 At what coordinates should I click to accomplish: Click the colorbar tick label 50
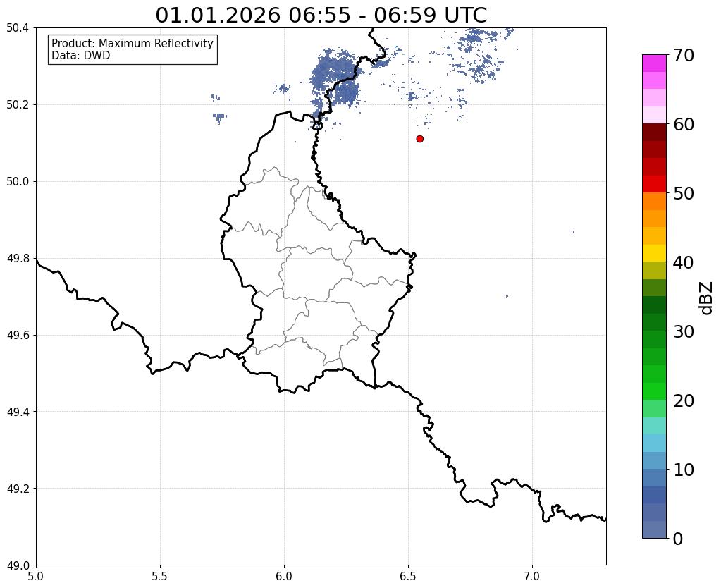684,193
